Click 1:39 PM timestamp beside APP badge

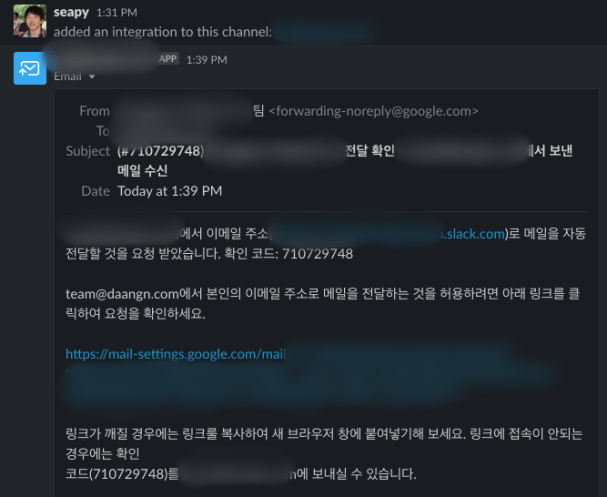[207, 60]
